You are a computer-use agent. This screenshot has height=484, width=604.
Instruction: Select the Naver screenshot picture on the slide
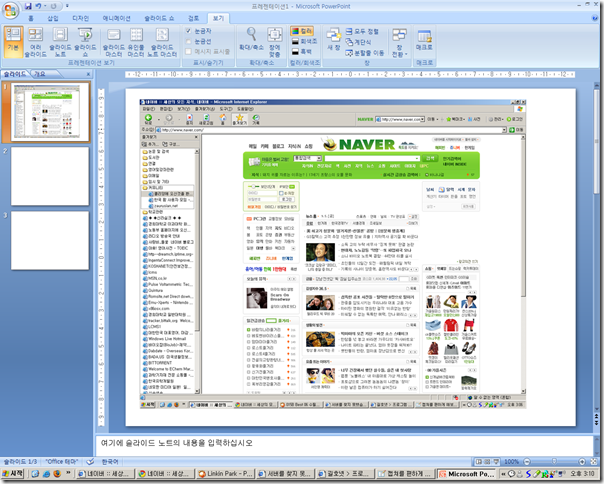pyautogui.click(x=333, y=254)
